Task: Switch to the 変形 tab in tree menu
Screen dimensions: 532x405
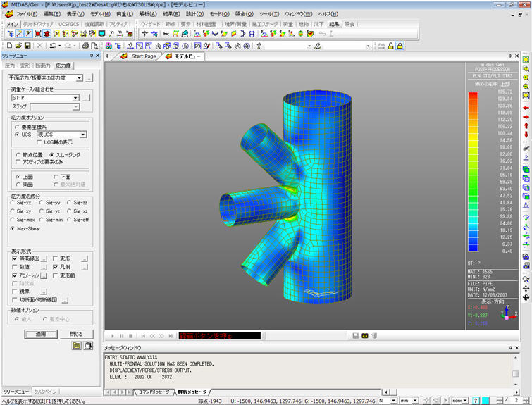Action: click(25, 66)
